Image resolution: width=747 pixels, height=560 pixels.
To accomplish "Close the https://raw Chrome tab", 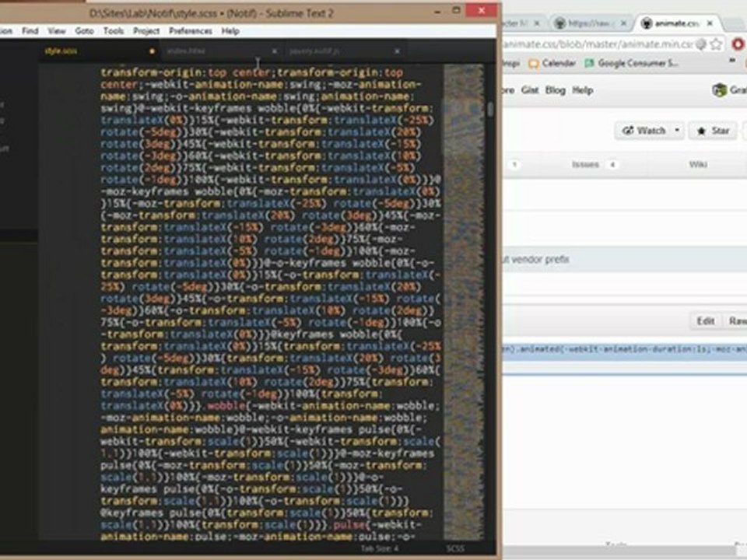I will click(x=623, y=23).
